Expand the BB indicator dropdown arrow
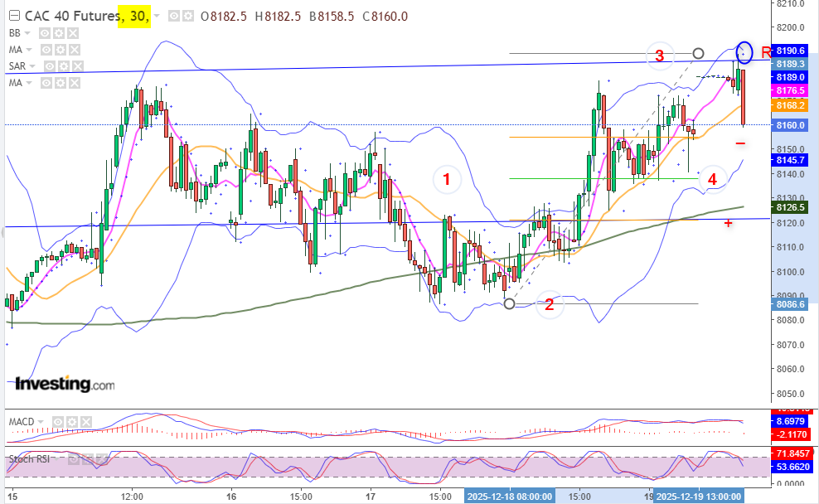819x504 pixels. coord(27,33)
